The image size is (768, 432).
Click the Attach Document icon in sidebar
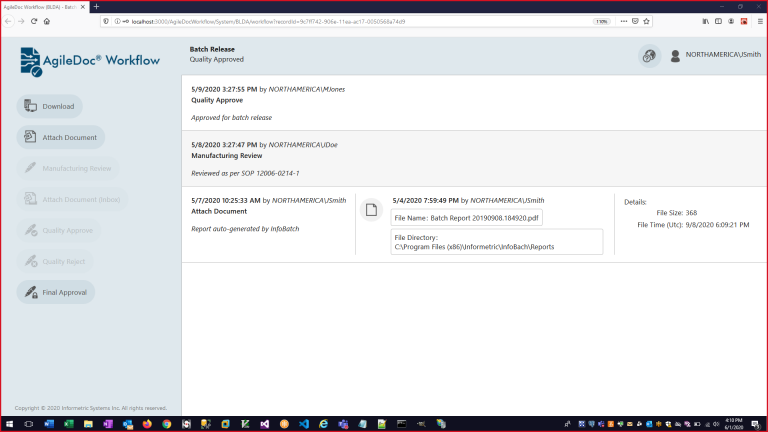coord(30,137)
